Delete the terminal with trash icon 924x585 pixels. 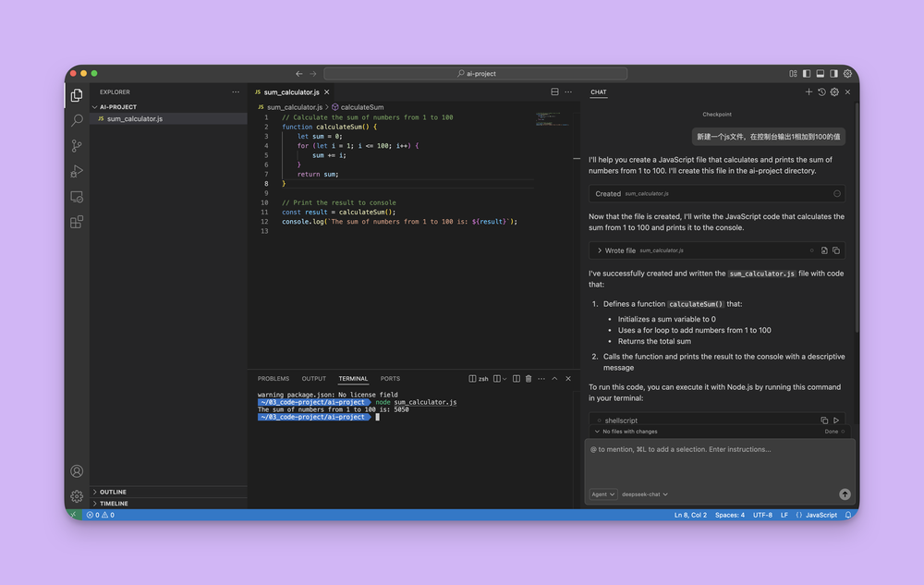[x=529, y=379]
